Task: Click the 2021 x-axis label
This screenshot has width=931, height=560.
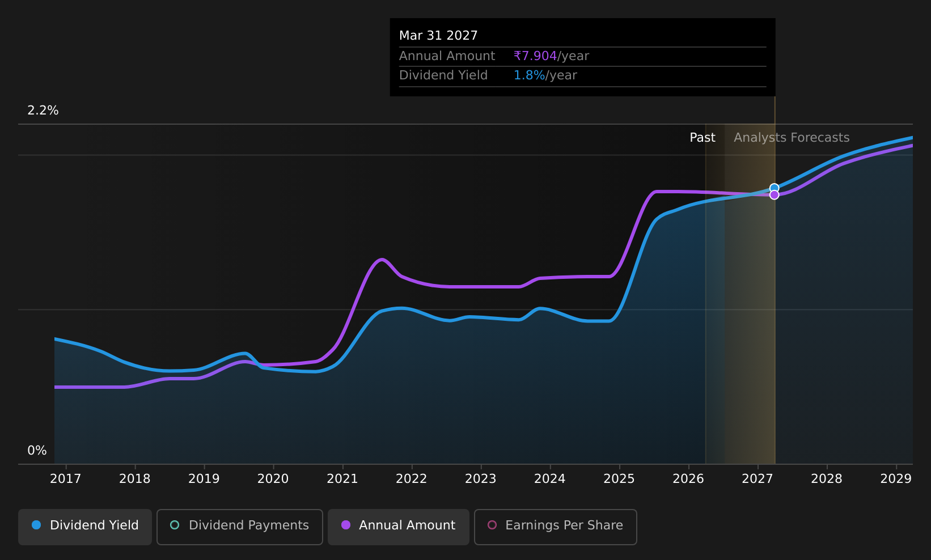Action: tap(342, 479)
